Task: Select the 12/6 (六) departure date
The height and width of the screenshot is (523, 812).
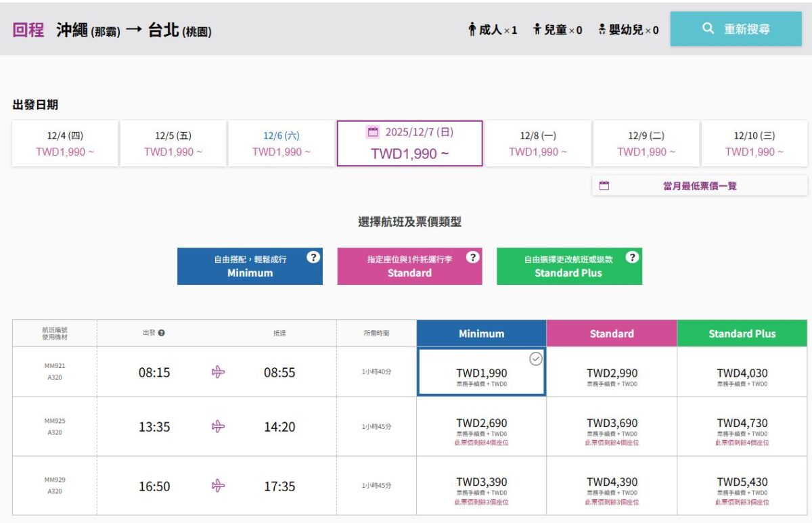Action: (281, 143)
